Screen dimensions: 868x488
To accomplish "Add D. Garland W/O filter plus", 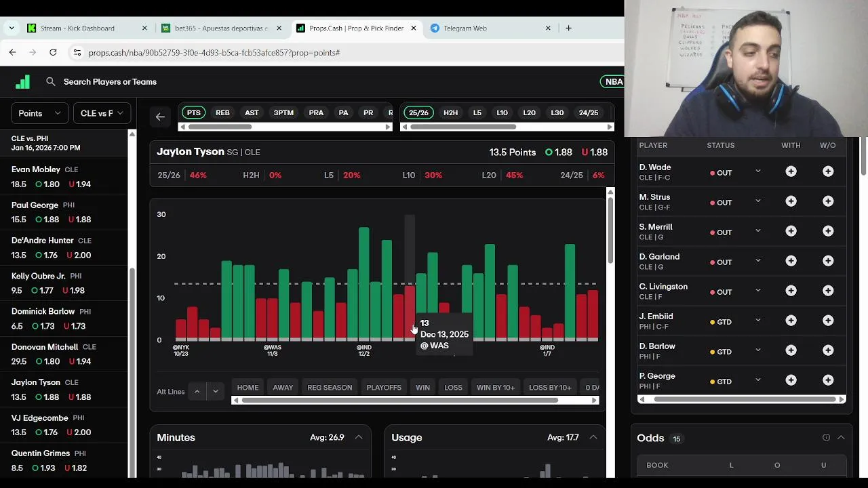I will [x=828, y=261].
